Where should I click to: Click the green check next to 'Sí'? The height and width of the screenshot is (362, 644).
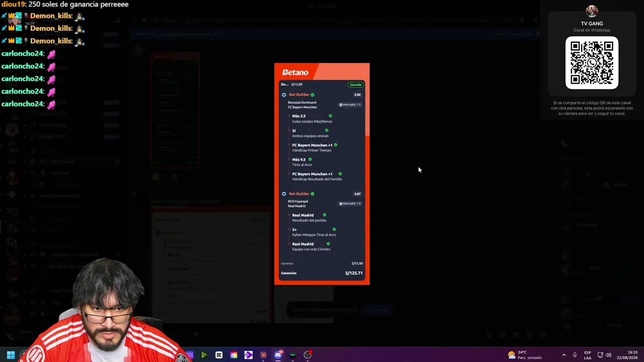point(327,130)
